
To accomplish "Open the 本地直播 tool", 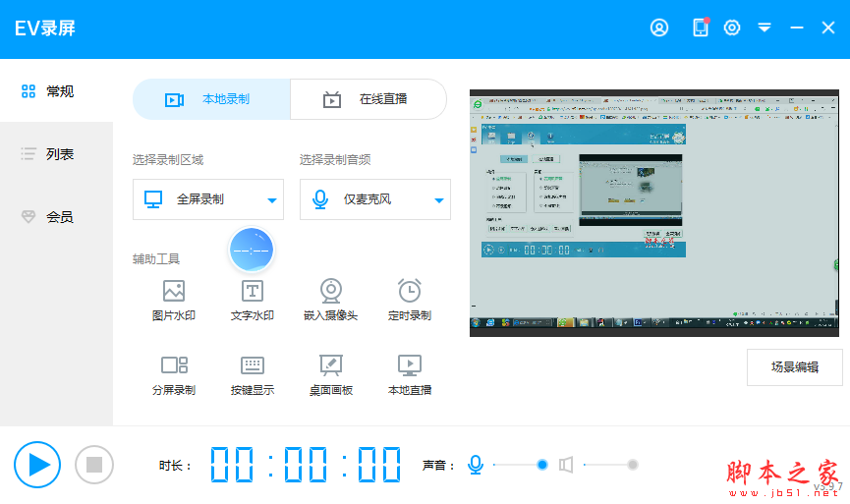I will click(x=410, y=375).
